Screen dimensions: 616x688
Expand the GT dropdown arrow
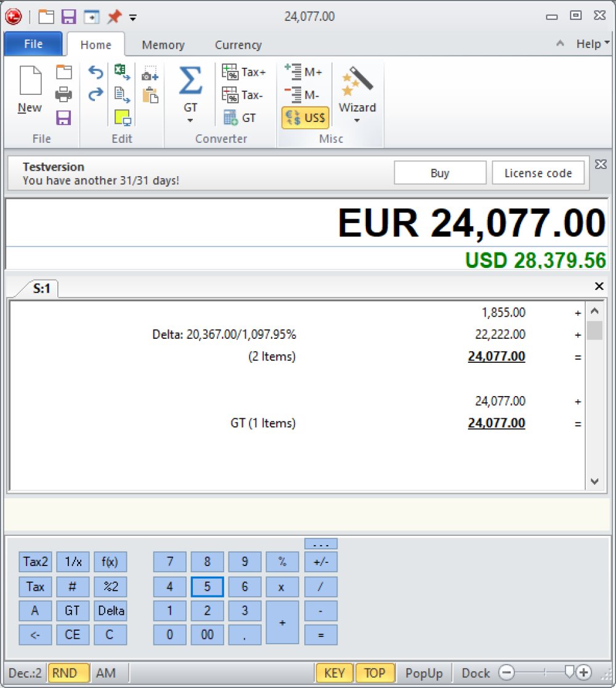point(190,120)
